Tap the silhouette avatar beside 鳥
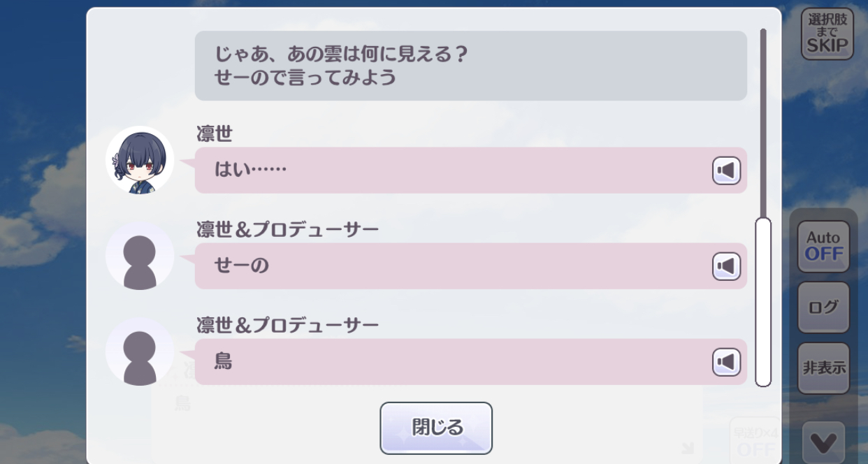This screenshot has height=464, width=868. click(140, 352)
